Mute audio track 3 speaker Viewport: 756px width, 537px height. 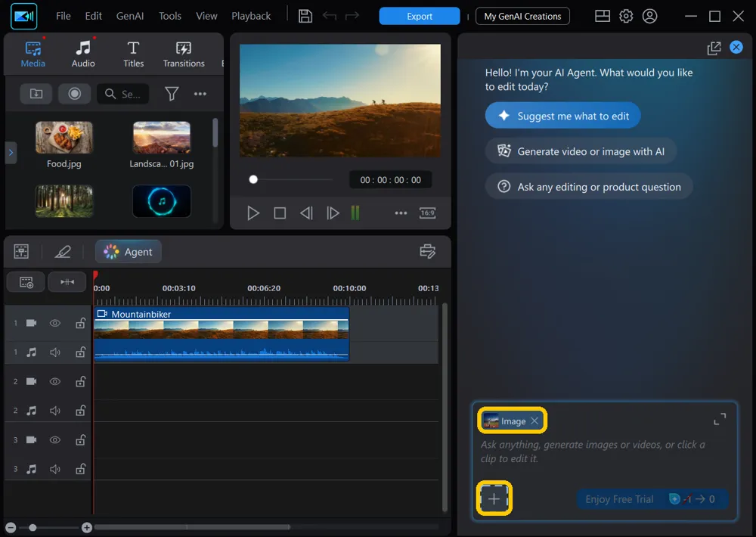click(55, 469)
